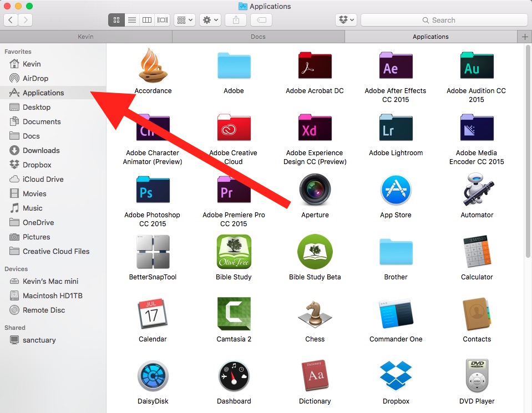The image size is (532, 413).
Task: Open Adobe Media Encoder CC 2015 folder
Action: click(x=477, y=128)
